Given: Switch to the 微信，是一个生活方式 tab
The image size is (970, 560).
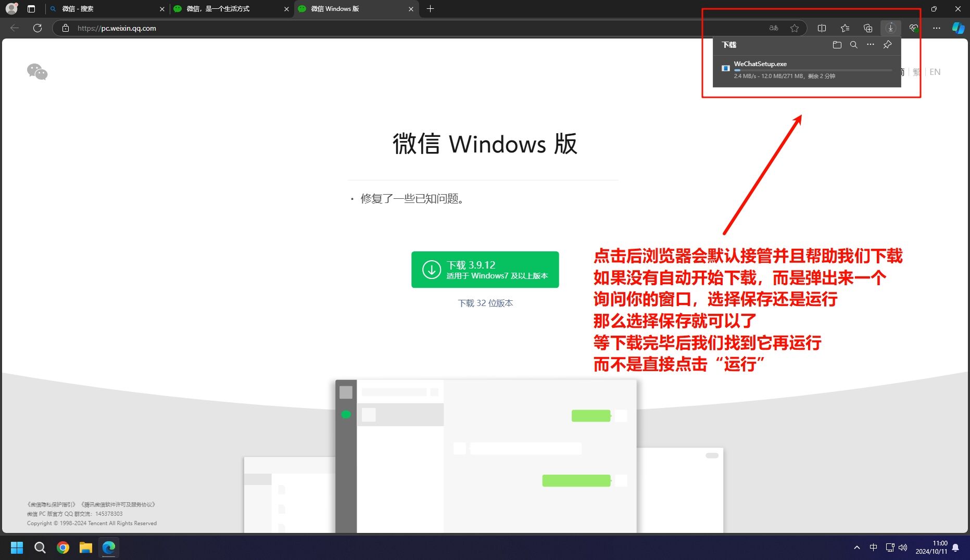Looking at the screenshot, I should (229, 9).
